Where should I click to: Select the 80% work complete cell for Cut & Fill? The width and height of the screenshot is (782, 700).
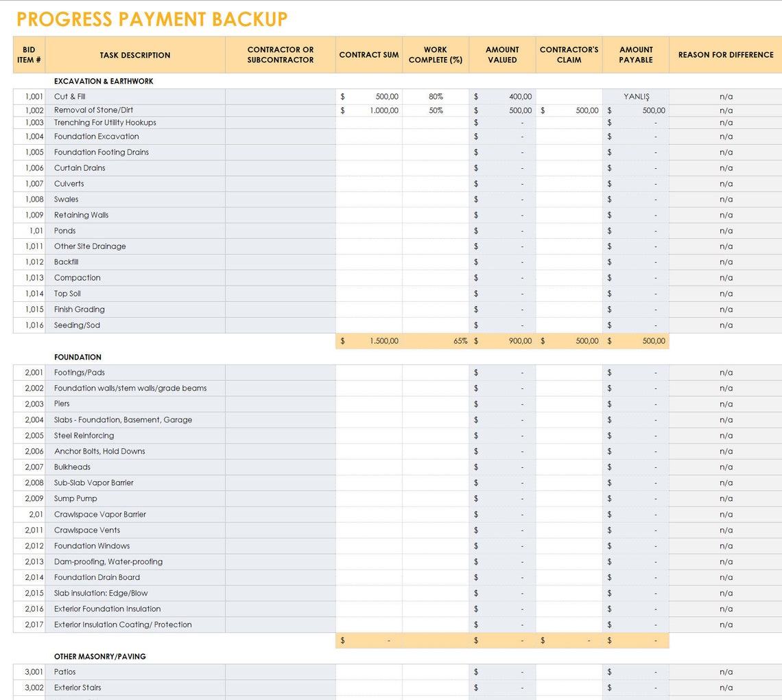(435, 97)
